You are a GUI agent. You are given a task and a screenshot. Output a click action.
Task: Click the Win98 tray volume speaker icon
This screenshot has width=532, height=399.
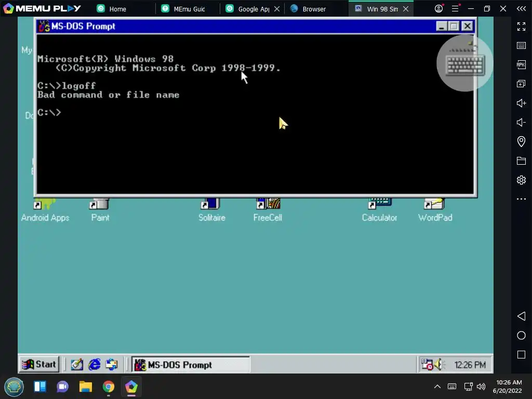point(440,364)
